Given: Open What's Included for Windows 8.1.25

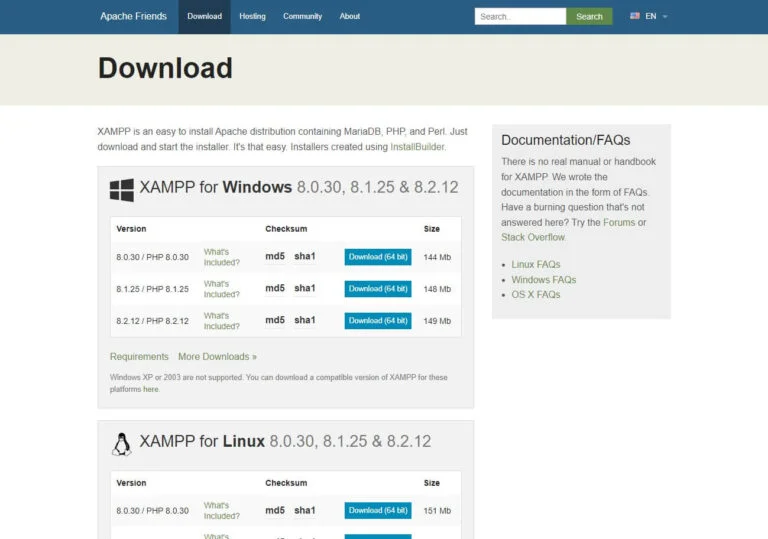Looking at the screenshot, I should (x=221, y=289).
